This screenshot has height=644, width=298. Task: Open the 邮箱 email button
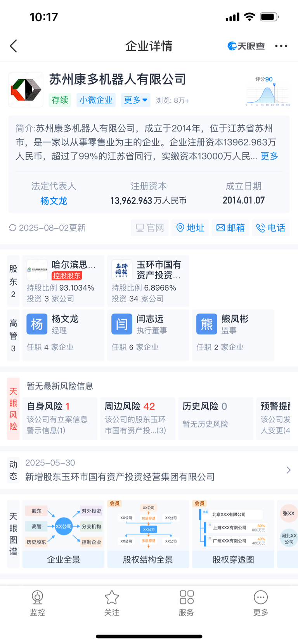pyautogui.click(x=230, y=227)
